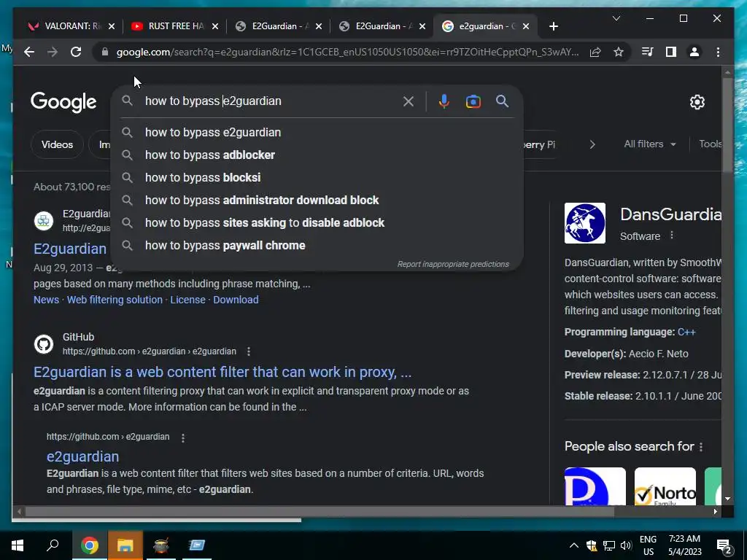Open the media control playlist icon
747x560 pixels.
(x=648, y=52)
